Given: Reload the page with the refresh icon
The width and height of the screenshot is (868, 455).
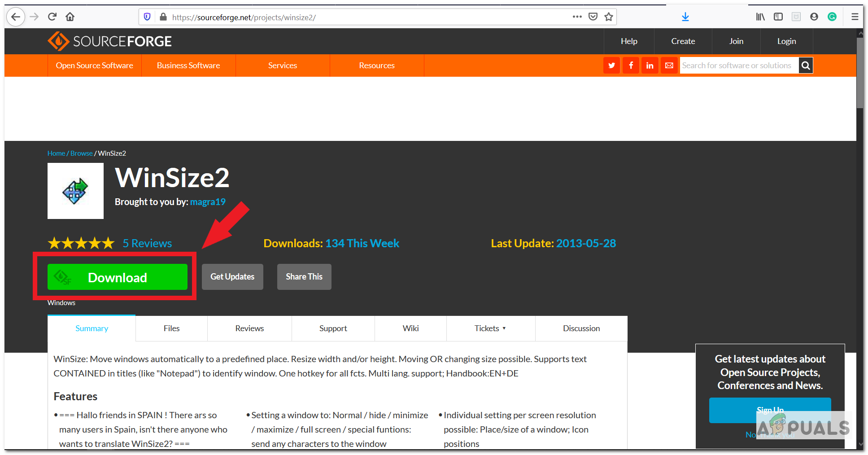Looking at the screenshot, I should 52,17.
